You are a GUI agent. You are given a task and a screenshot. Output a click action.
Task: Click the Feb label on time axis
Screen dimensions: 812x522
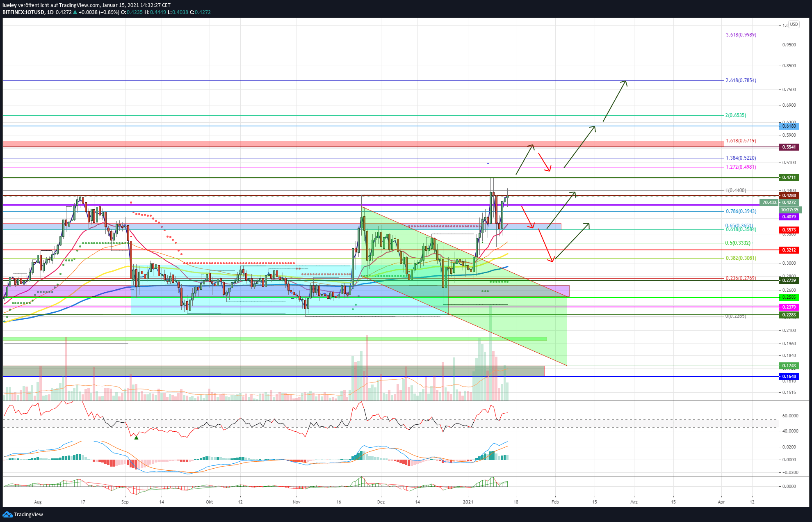(555, 502)
